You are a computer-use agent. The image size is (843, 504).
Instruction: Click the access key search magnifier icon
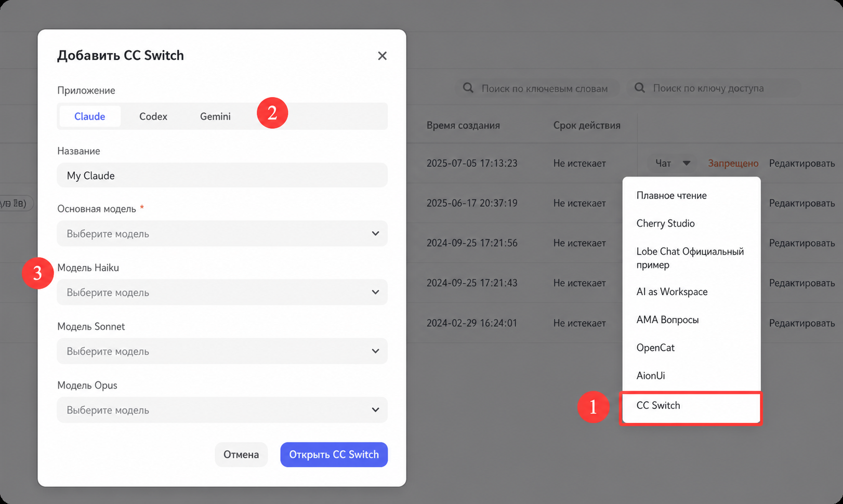point(640,88)
